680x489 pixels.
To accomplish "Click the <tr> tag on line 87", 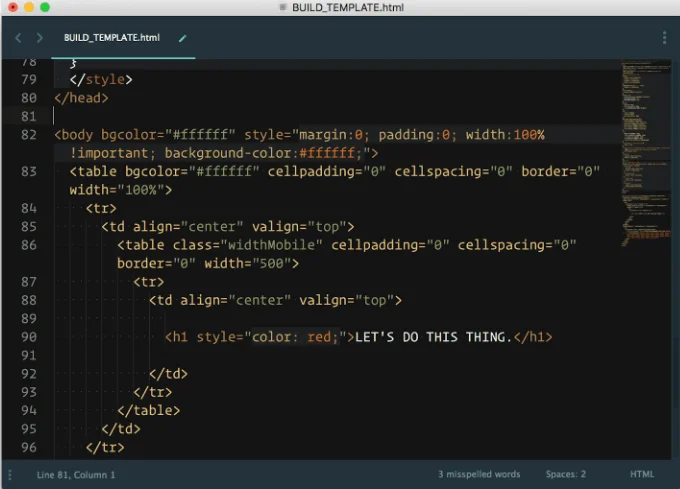I will coord(148,282).
